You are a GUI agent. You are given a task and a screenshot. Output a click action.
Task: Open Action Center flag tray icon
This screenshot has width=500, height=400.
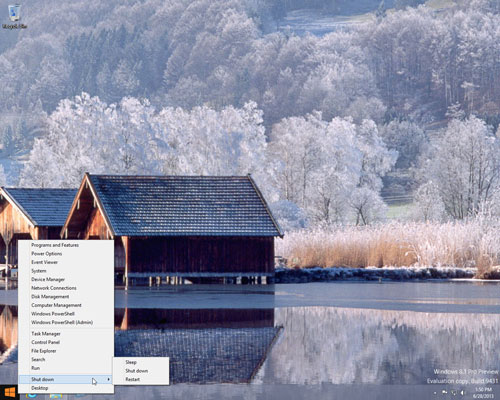445,393
